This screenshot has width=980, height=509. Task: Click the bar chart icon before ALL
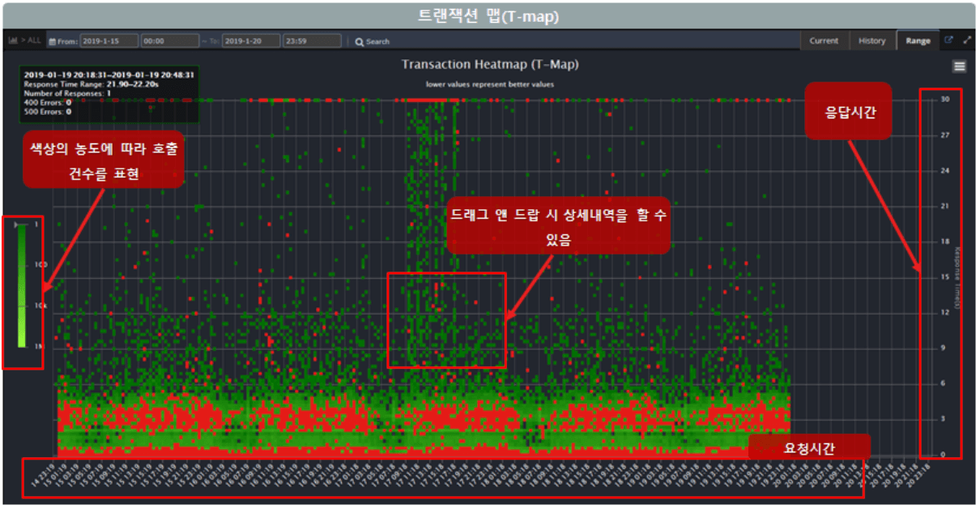pyautogui.click(x=12, y=41)
